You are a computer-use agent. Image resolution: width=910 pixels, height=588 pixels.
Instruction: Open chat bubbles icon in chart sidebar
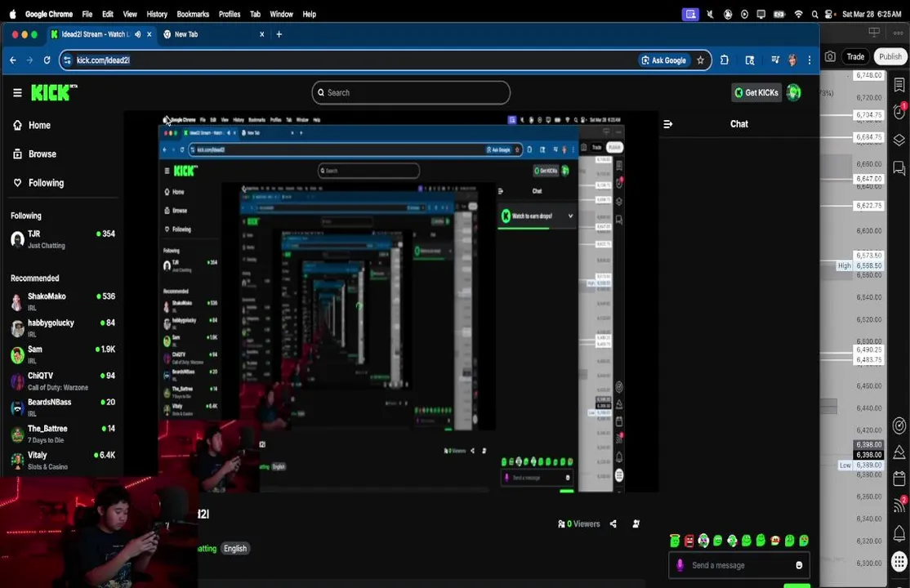click(899, 168)
